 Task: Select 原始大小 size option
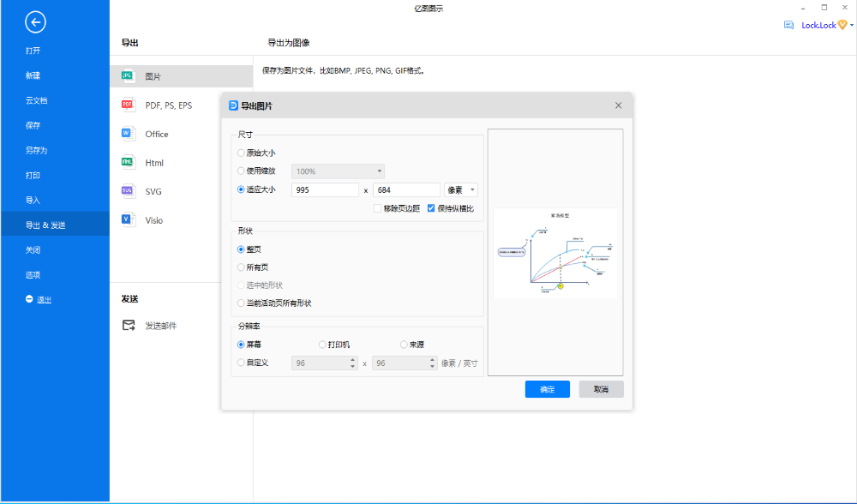pos(241,153)
